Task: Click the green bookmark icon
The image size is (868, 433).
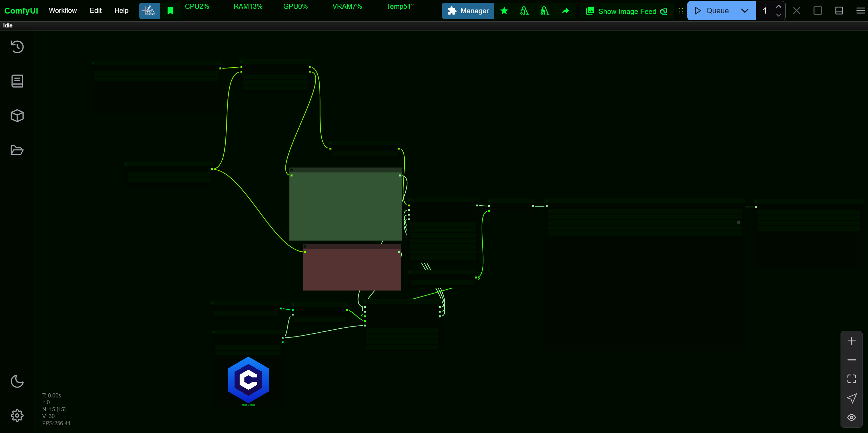Action: [x=170, y=11]
